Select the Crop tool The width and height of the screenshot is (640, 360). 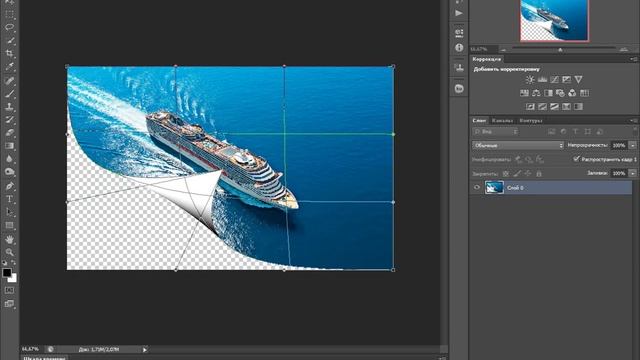pos(9,53)
